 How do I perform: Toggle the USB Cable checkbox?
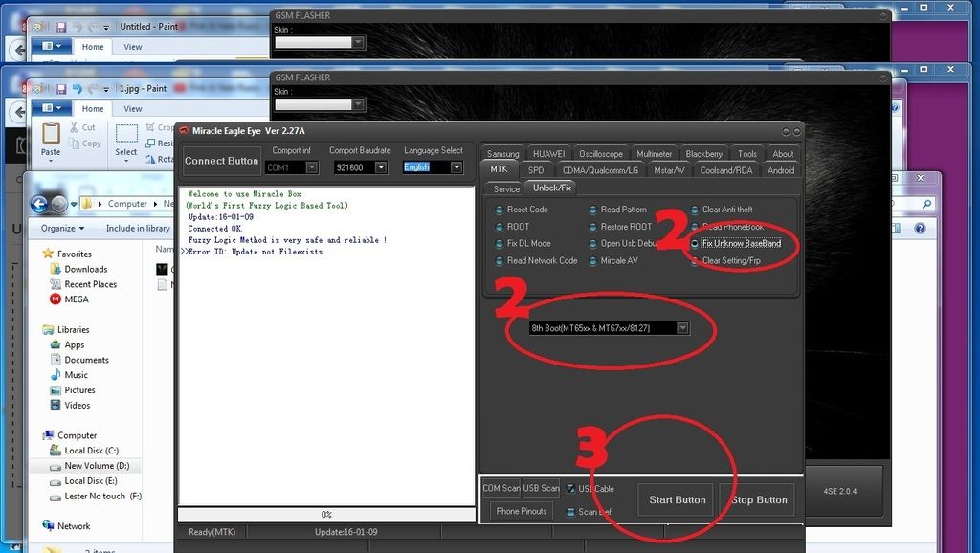(x=570, y=489)
